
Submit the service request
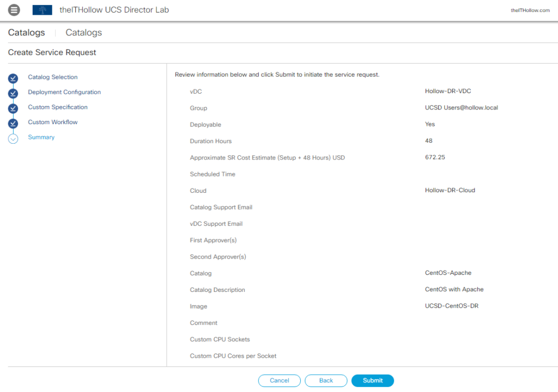click(373, 381)
